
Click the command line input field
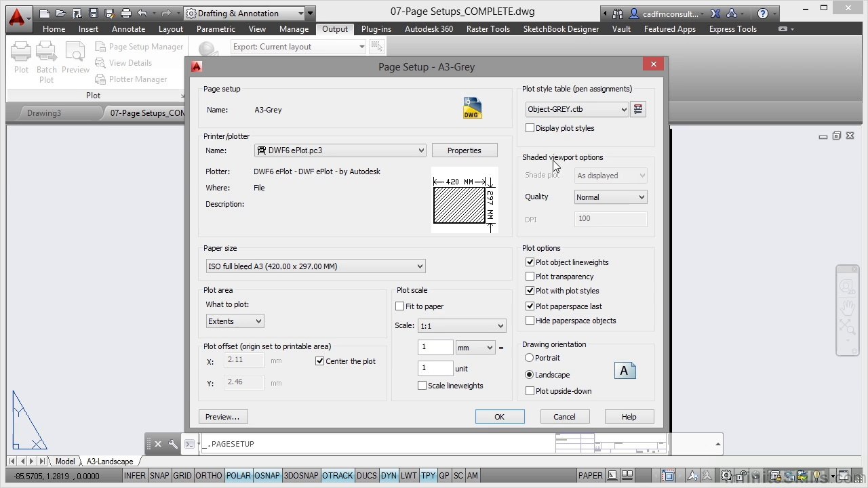[x=380, y=444]
